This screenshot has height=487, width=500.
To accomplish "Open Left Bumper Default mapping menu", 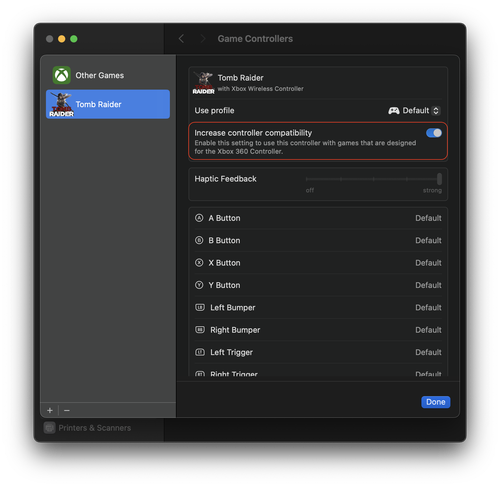I will tap(428, 307).
